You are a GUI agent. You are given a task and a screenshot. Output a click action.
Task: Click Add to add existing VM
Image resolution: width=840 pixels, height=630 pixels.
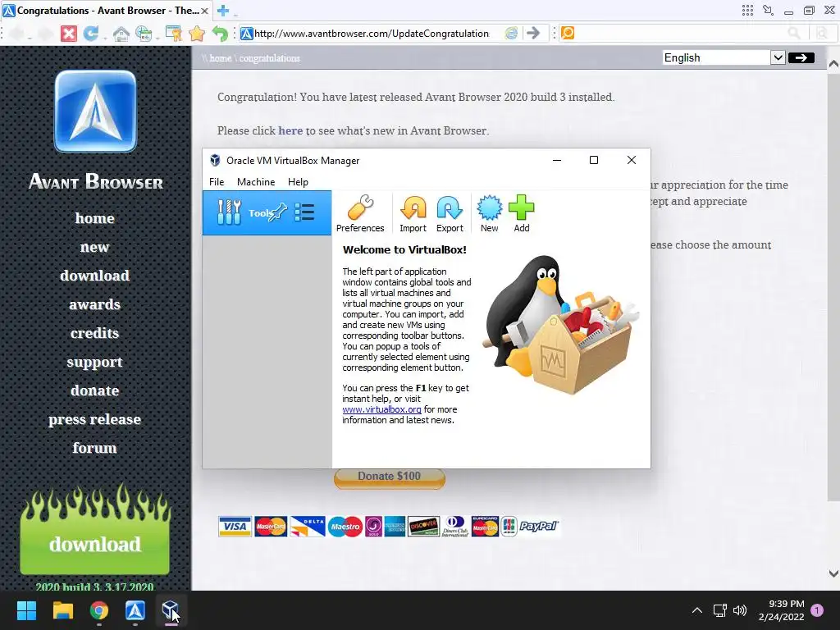pyautogui.click(x=521, y=213)
